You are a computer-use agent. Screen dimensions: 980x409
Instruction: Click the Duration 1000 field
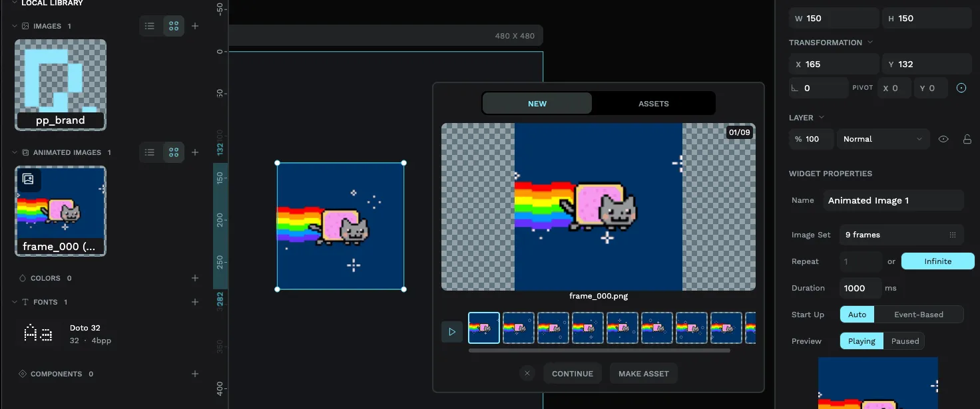861,288
